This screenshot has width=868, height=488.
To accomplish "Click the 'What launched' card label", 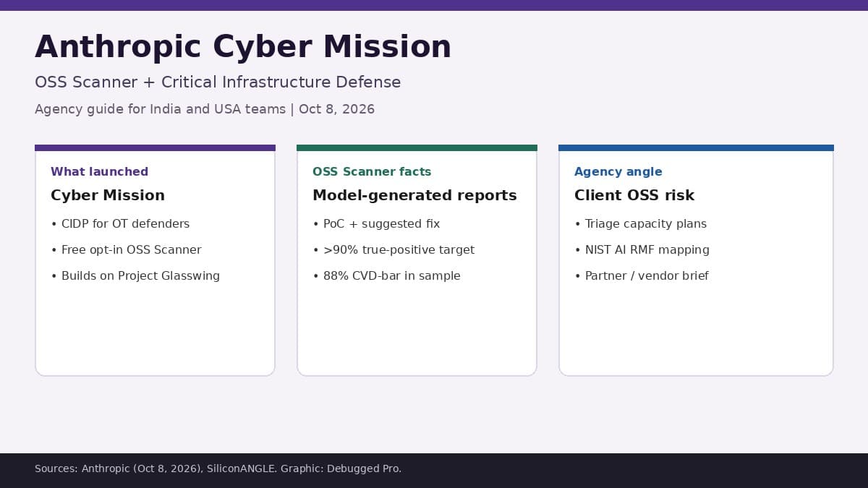I will pyautogui.click(x=99, y=172).
